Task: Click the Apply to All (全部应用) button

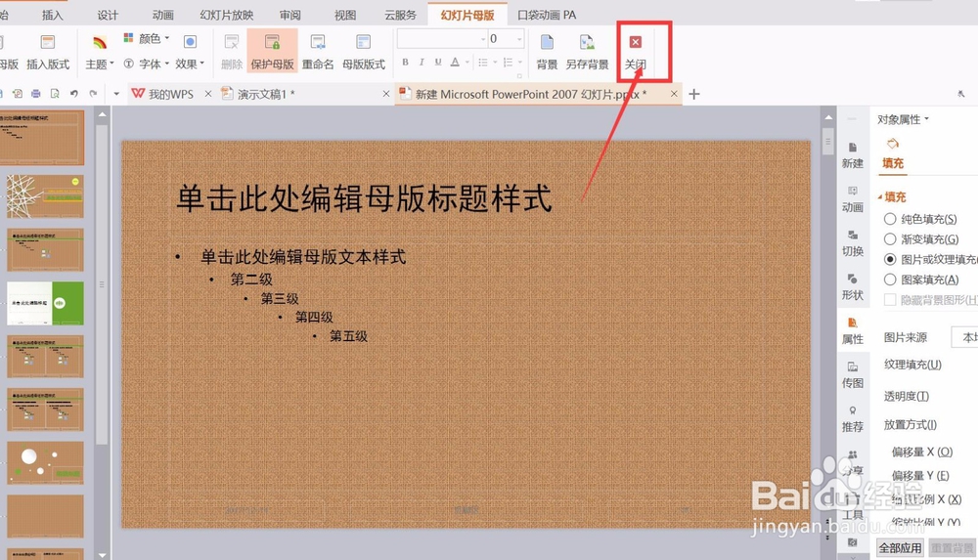Action: [900, 548]
